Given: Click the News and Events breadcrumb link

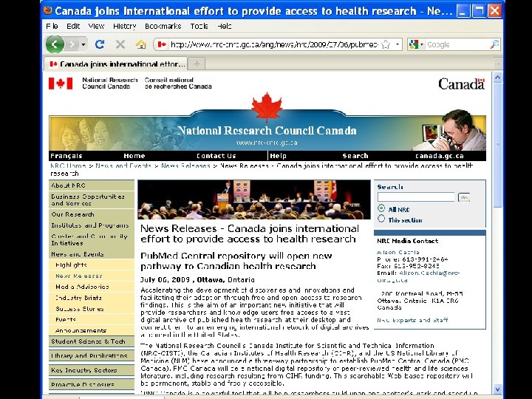Looking at the screenshot, I should coord(123,166).
